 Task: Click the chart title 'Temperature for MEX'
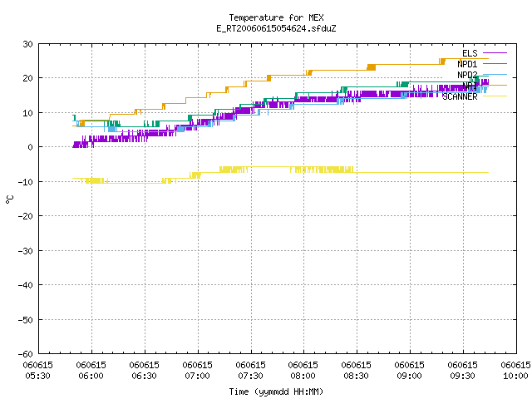pyautogui.click(x=276, y=17)
